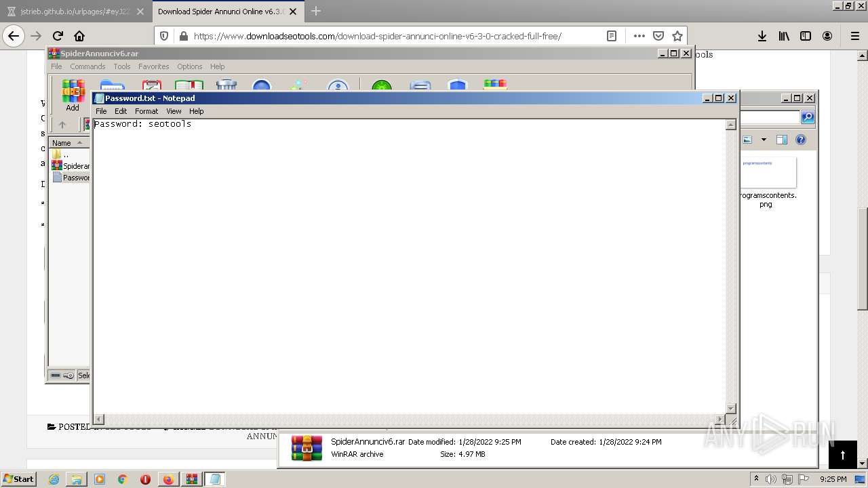
Task: Select the Password file row in WinRAR
Action: [71, 178]
